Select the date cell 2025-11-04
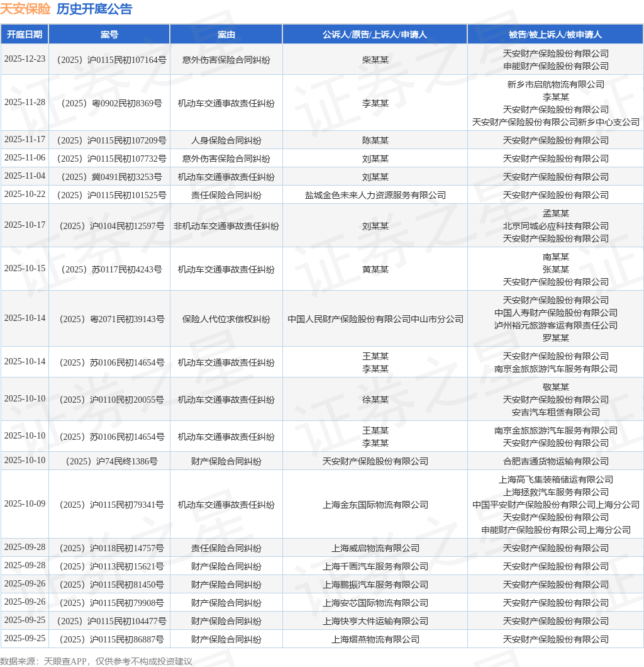The image size is (644, 667). tap(25, 176)
